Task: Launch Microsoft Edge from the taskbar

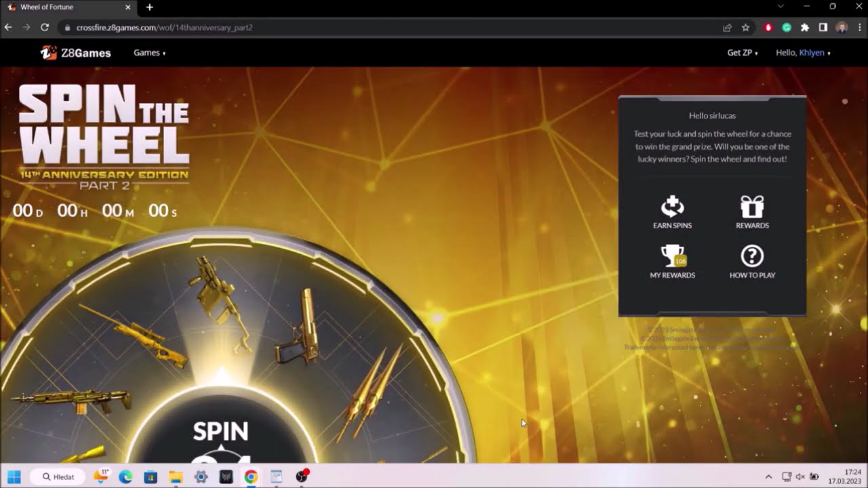Action: pos(125,477)
